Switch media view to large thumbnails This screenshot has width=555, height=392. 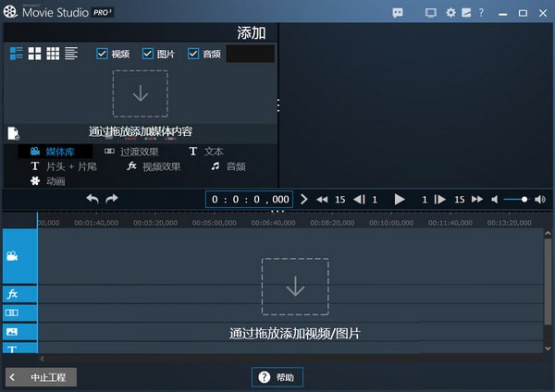tap(34, 54)
